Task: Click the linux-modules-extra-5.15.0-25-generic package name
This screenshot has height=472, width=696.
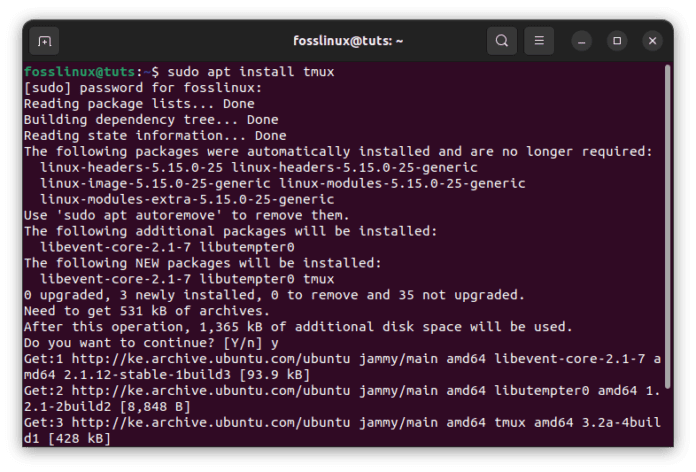Action: coord(187,199)
